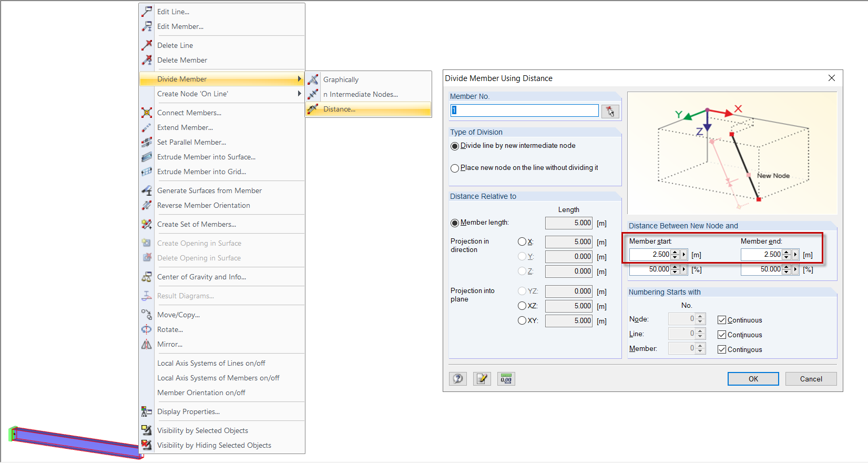Click the Cancel button
The width and height of the screenshot is (868, 463).
point(811,379)
